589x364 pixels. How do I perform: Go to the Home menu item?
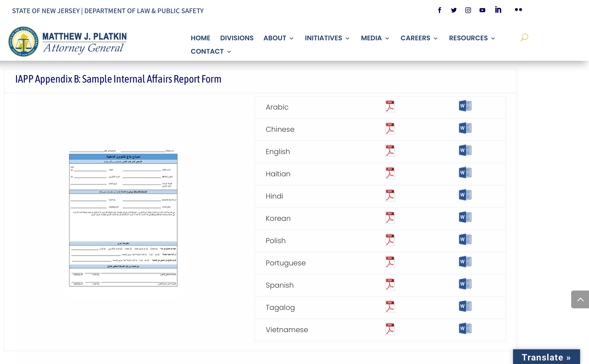point(200,38)
